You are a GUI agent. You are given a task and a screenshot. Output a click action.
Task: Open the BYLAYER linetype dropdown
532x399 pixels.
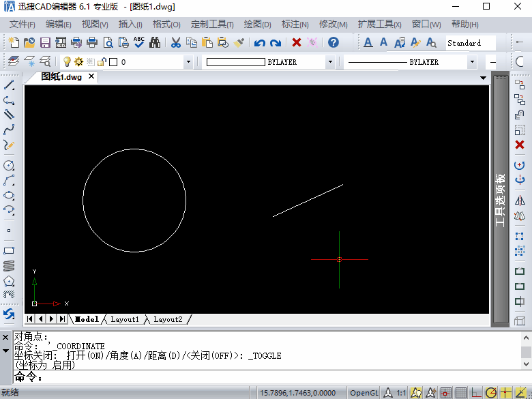(472, 62)
